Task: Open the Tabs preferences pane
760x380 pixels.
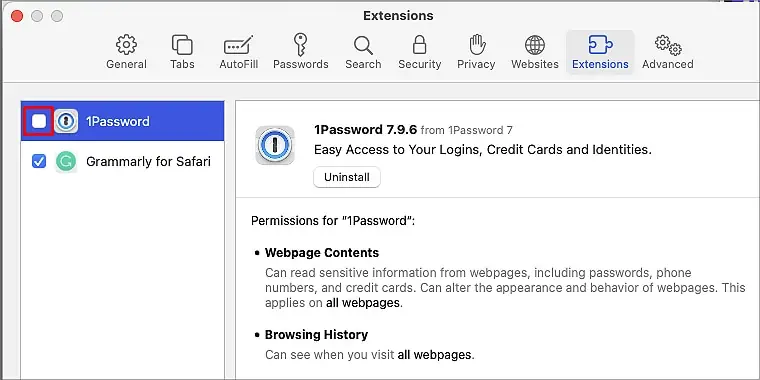Action: (182, 52)
